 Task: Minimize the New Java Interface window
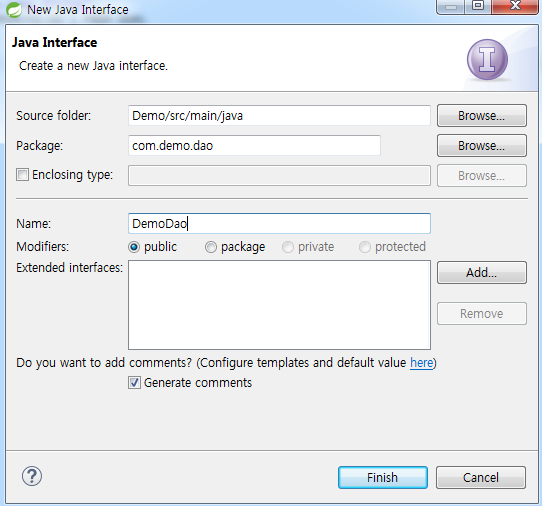450,6
